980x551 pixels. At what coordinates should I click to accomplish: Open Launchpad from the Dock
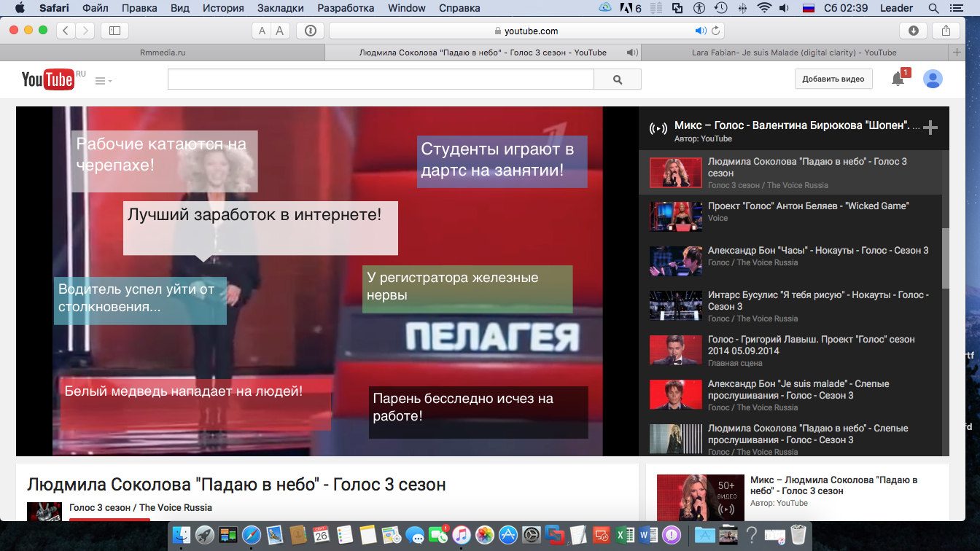[x=205, y=536]
